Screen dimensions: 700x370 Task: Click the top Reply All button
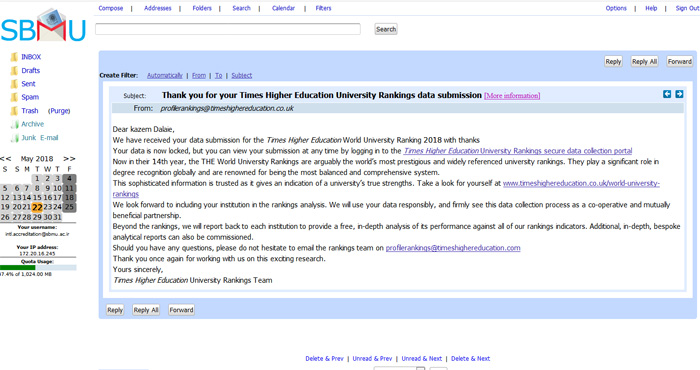[x=644, y=62]
